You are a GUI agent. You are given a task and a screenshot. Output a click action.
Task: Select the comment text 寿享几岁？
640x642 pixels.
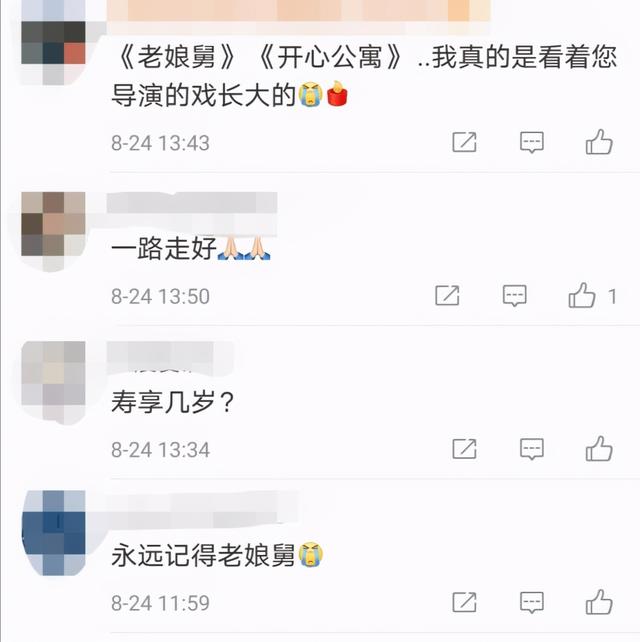pos(173,402)
